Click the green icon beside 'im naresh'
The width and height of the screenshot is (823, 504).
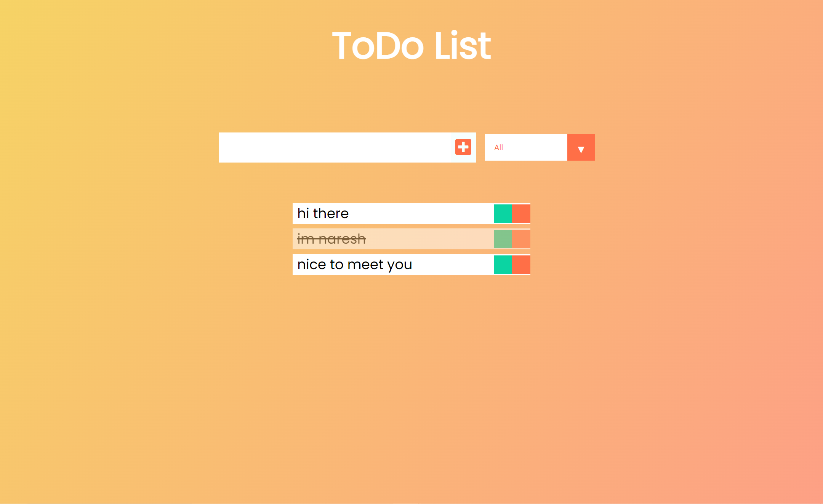pos(503,239)
